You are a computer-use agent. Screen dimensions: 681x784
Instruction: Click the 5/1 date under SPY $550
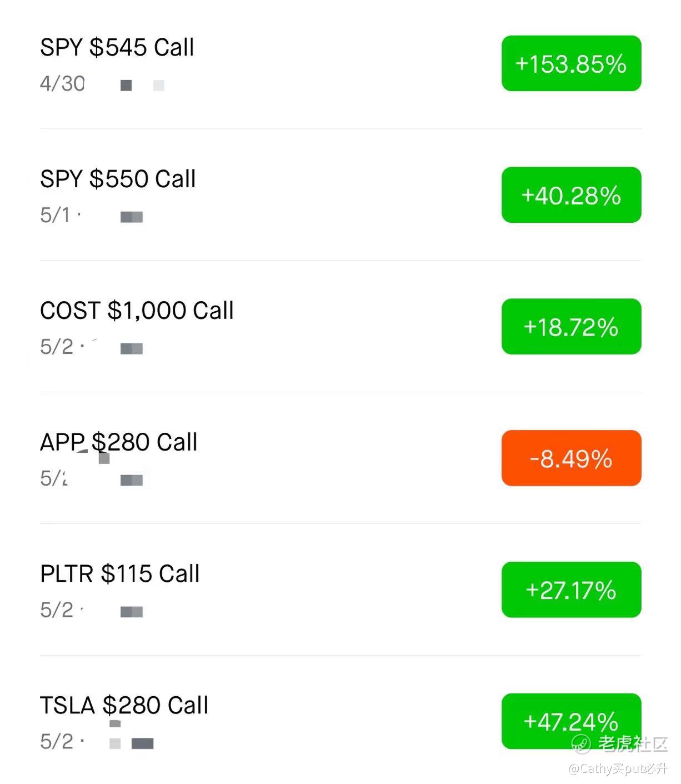[56, 216]
